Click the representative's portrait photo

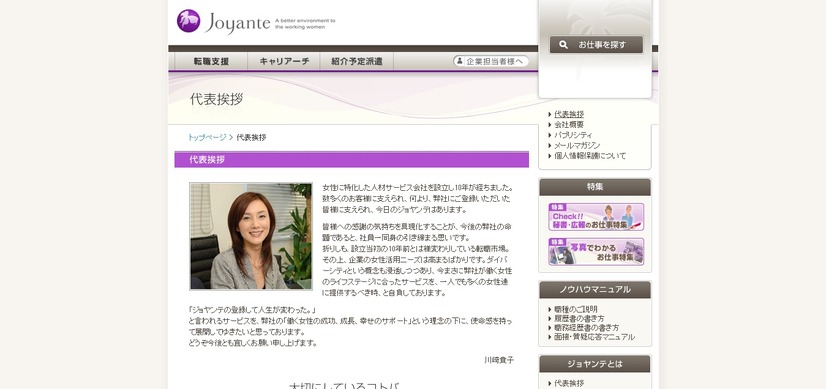coord(251,236)
